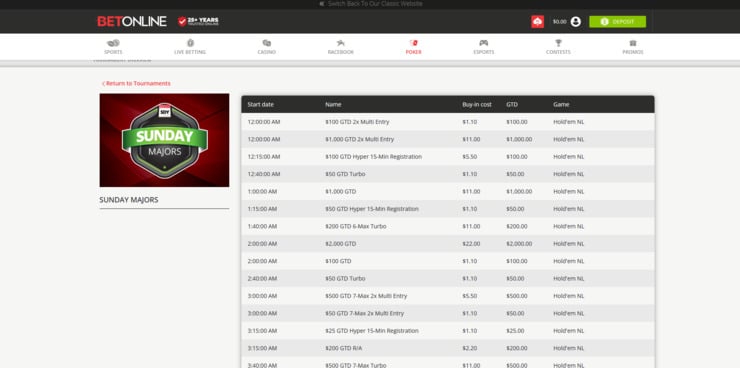Click the green Deposit button

coord(617,22)
